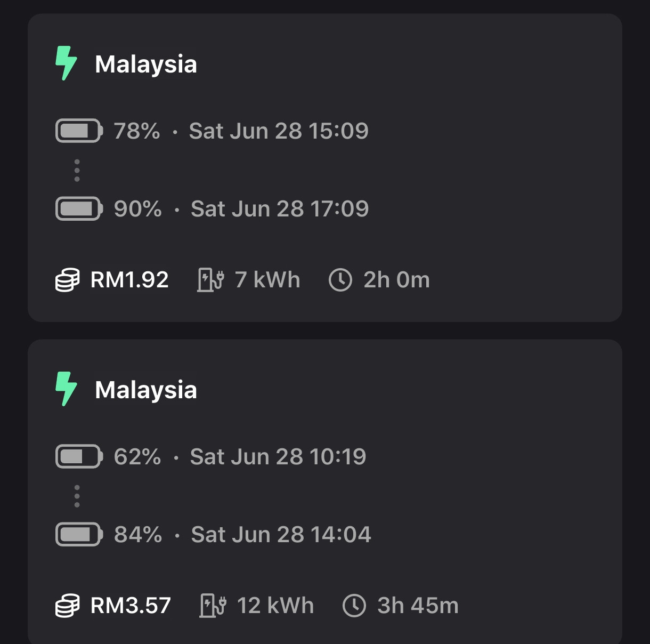The image size is (650, 644).
Task: Click the 78% battery icon
Action: point(79,131)
